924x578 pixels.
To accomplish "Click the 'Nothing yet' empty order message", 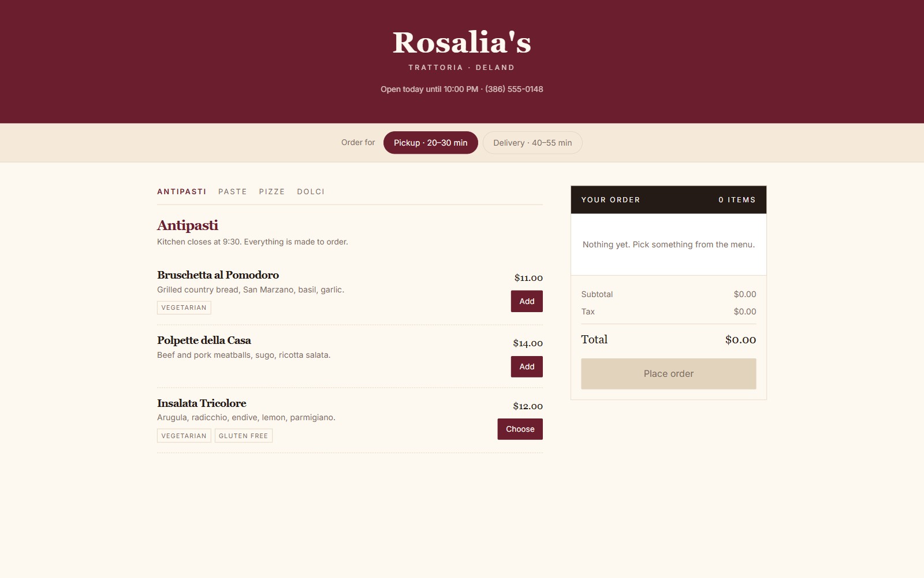I will point(669,244).
